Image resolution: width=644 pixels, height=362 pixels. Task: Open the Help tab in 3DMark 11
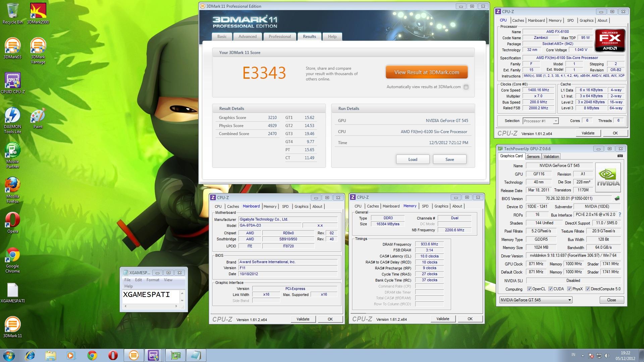332,37
